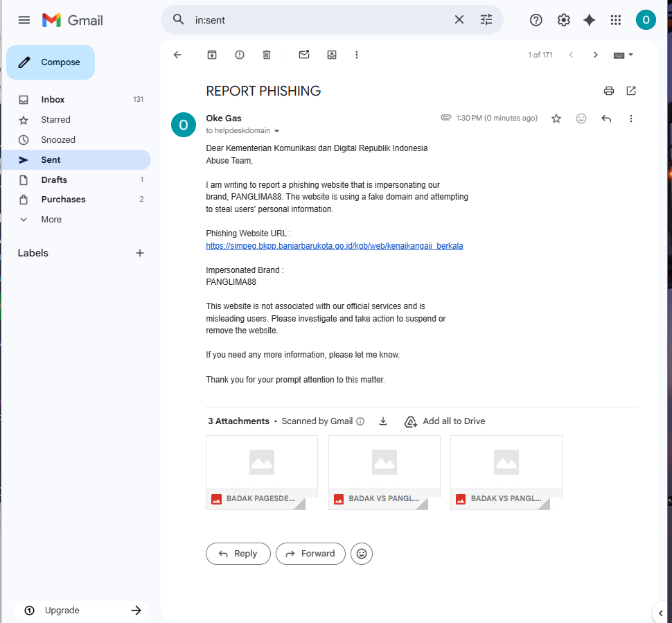672x623 pixels.
Task: Expand recipient details arrow
Action: coord(277,131)
